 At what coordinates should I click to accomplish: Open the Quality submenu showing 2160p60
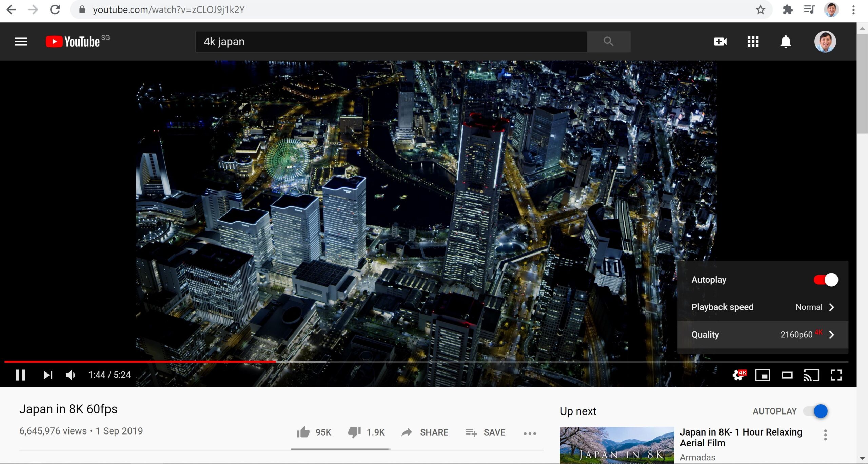pyautogui.click(x=762, y=335)
